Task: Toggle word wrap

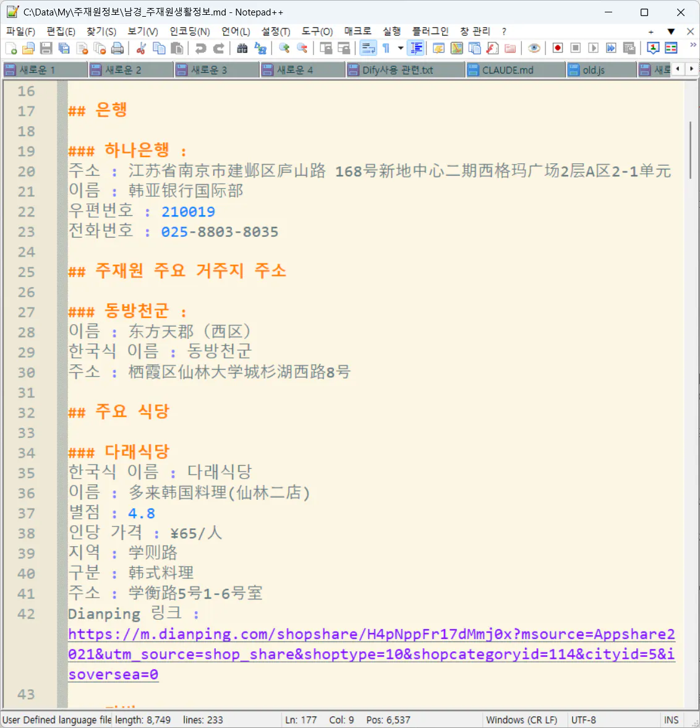Action: (367, 47)
